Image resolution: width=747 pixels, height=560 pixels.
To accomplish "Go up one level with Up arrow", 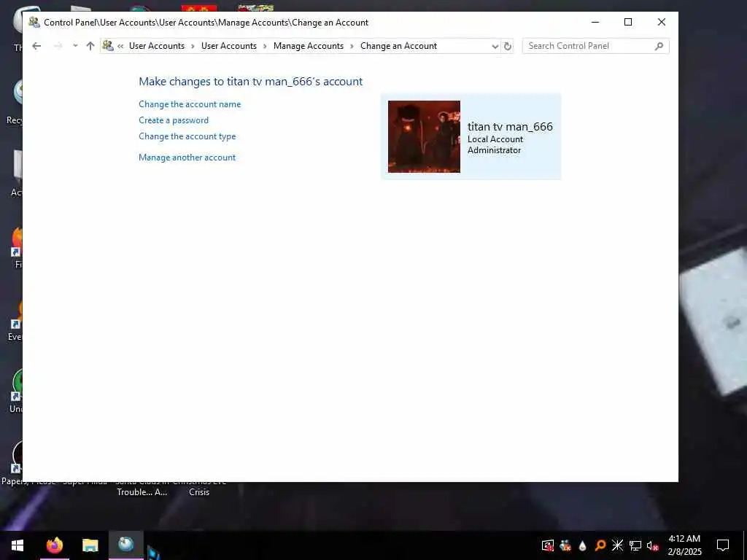I will click(90, 46).
